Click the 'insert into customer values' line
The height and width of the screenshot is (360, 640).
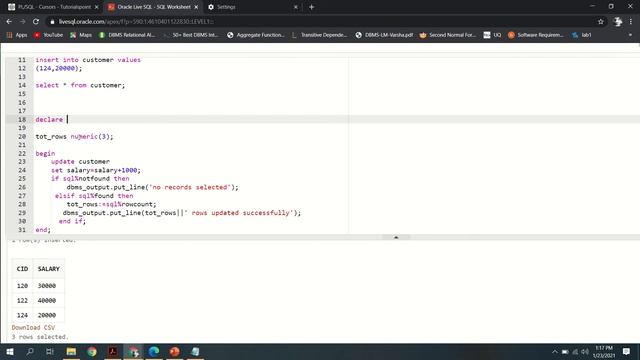(x=88, y=60)
